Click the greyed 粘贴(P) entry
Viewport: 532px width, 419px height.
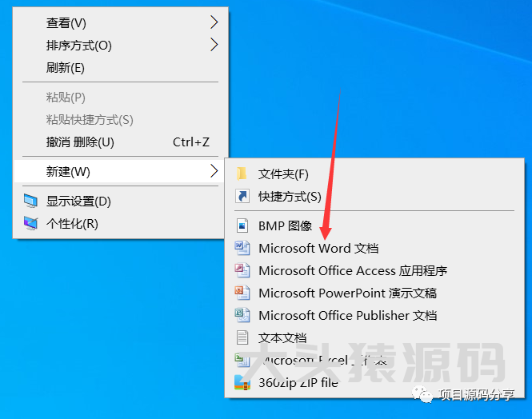point(118,97)
